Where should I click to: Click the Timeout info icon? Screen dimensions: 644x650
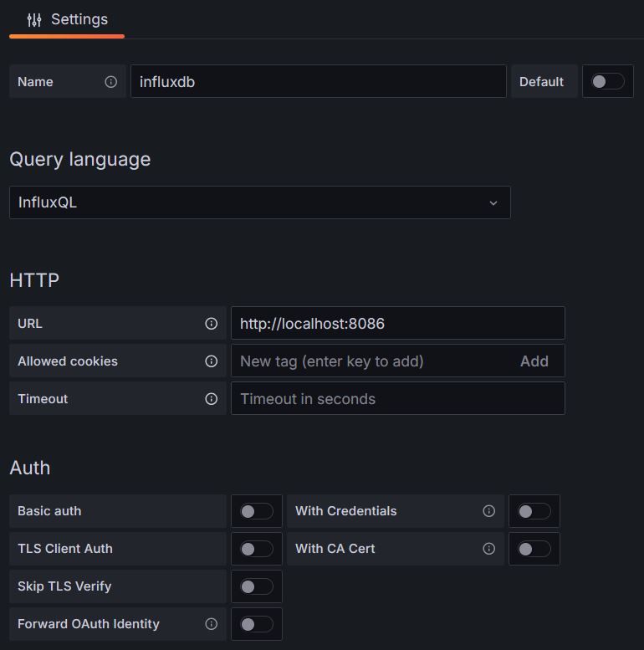click(212, 399)
